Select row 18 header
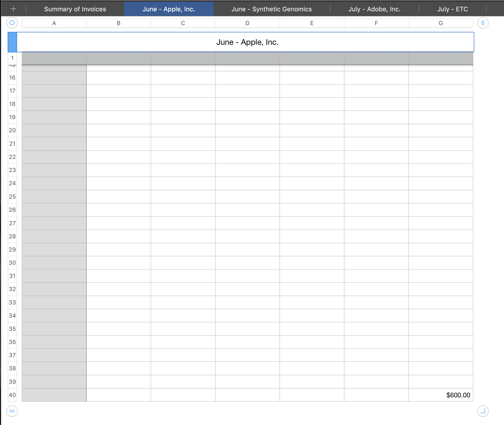Image resolution: width=504 pixels, height=425 pixels. point(12,104)
